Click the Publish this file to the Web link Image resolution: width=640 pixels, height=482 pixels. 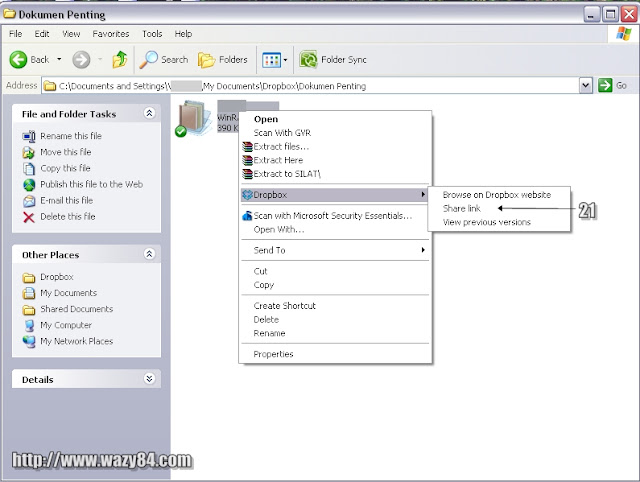(91, 184)
